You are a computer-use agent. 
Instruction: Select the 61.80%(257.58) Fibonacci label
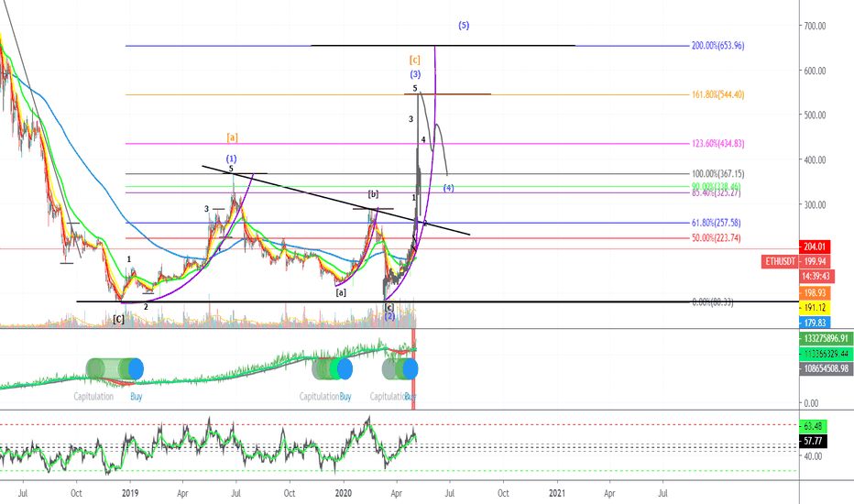[717, 223]
